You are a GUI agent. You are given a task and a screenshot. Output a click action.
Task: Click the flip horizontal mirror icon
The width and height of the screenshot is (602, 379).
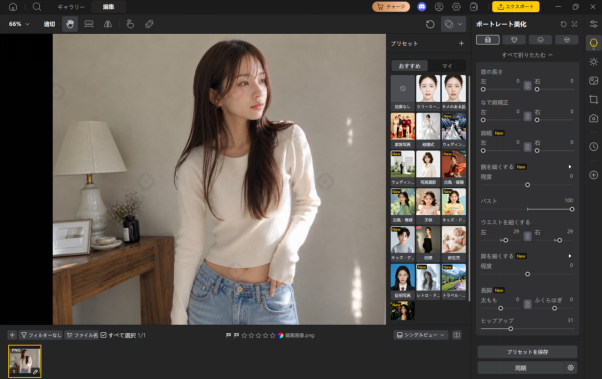pyautogui.click(x=108, y=24)
